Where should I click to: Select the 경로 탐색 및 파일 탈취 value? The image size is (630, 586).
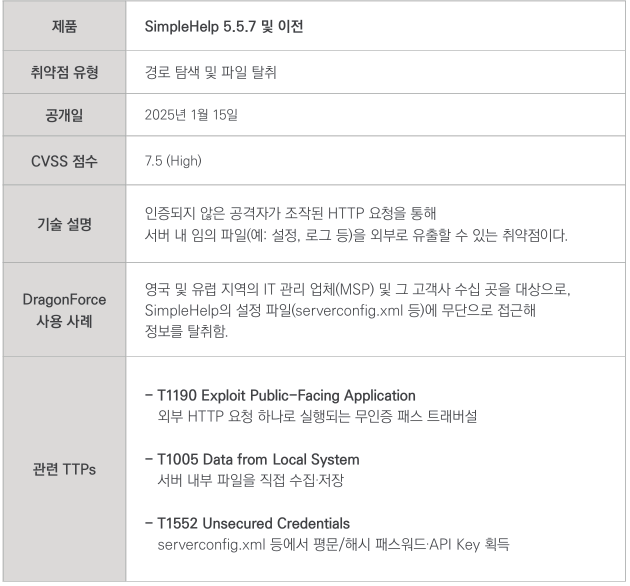click(x=208, y=72)
